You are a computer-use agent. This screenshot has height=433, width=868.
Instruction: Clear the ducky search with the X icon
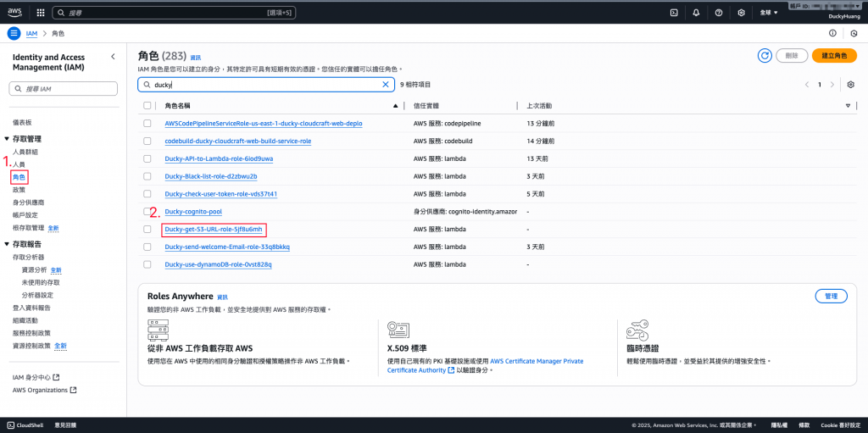click(386, 85)
